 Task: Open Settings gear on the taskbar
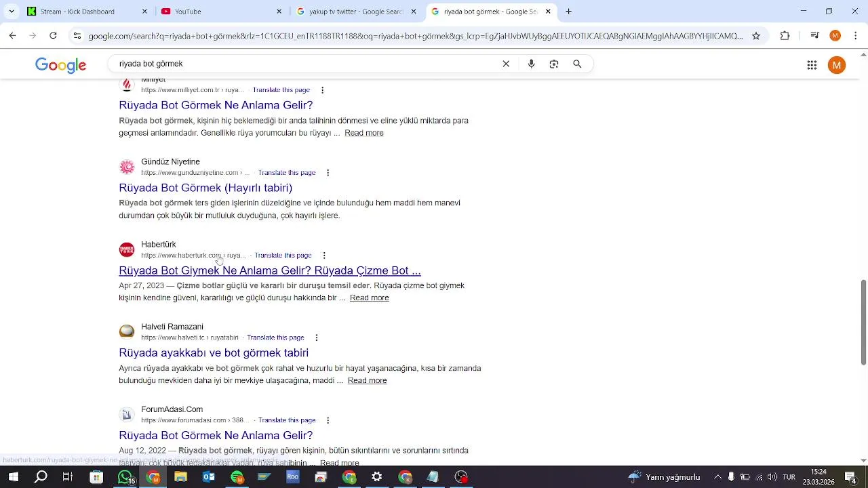(x=377, y=477)
